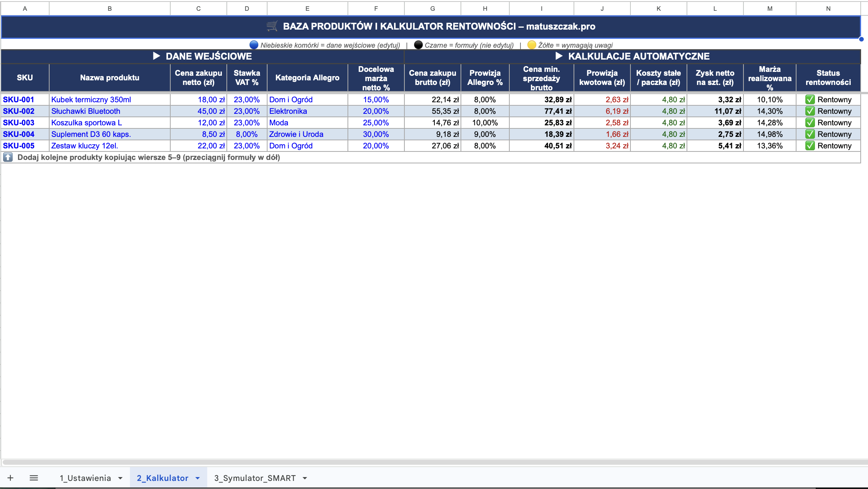Switch to the 3_Symulator_SMART sheet tab
This screenshot has height=489, width=868.
(255, 478)
